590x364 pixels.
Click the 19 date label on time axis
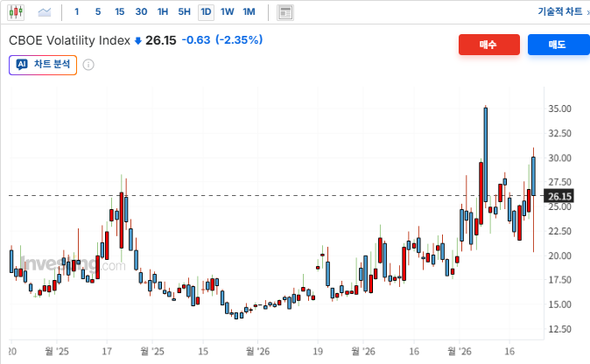click(318, 351)
